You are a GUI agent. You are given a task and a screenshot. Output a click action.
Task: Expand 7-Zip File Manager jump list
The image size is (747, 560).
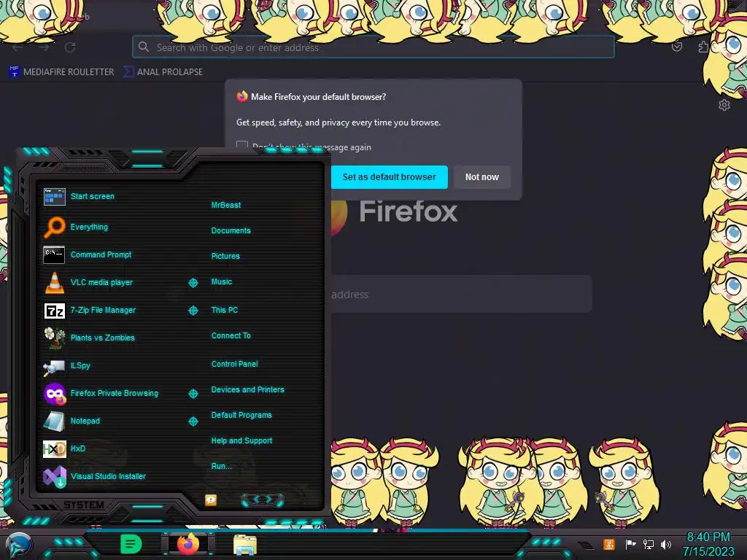coord(193,311)
